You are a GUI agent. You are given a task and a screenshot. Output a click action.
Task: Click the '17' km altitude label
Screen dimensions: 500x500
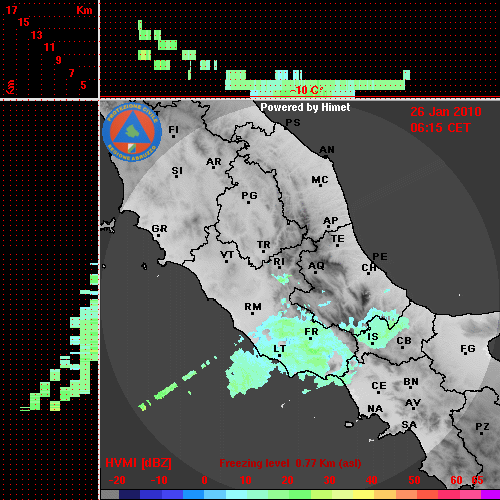(11, 10)
